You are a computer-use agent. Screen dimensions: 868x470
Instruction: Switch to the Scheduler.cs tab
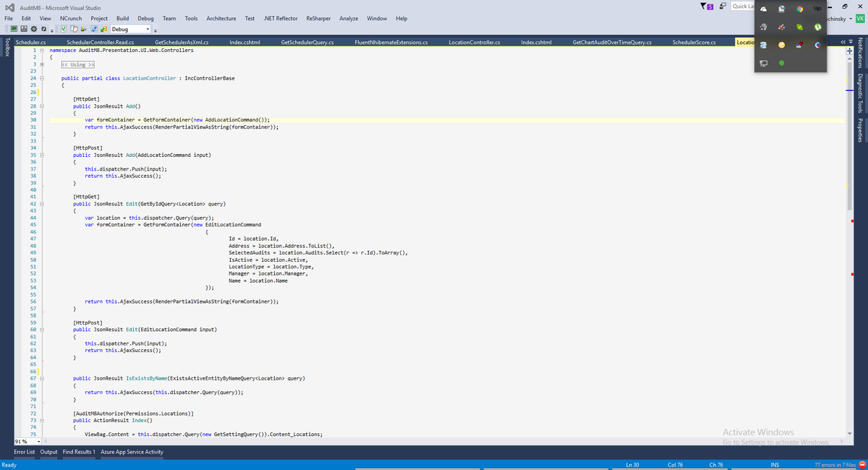coord(31,43)
